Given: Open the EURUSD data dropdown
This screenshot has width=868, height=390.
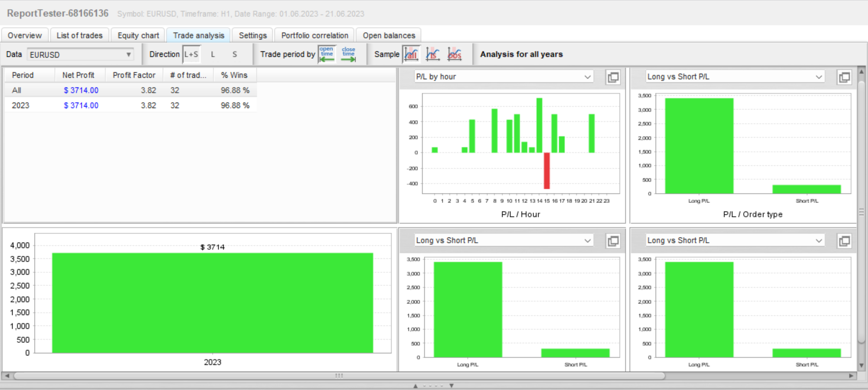Looking at the screenshot, I should point(80,54).
